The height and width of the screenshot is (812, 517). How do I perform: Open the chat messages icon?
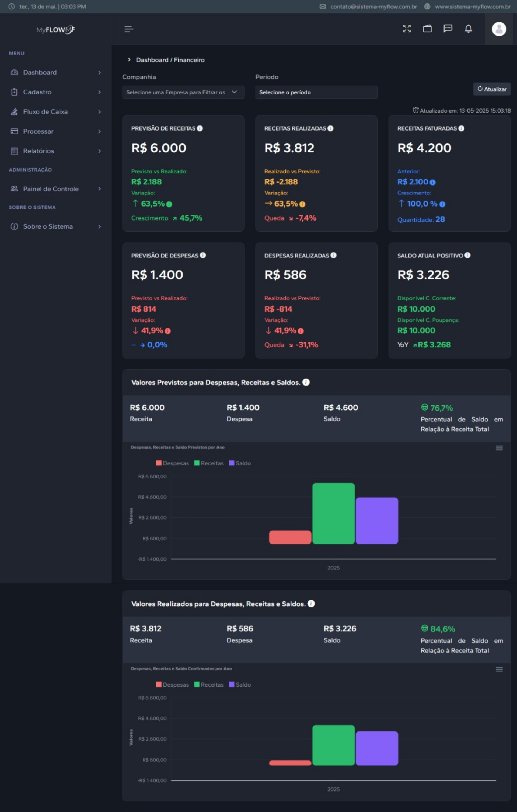point(448,29)
